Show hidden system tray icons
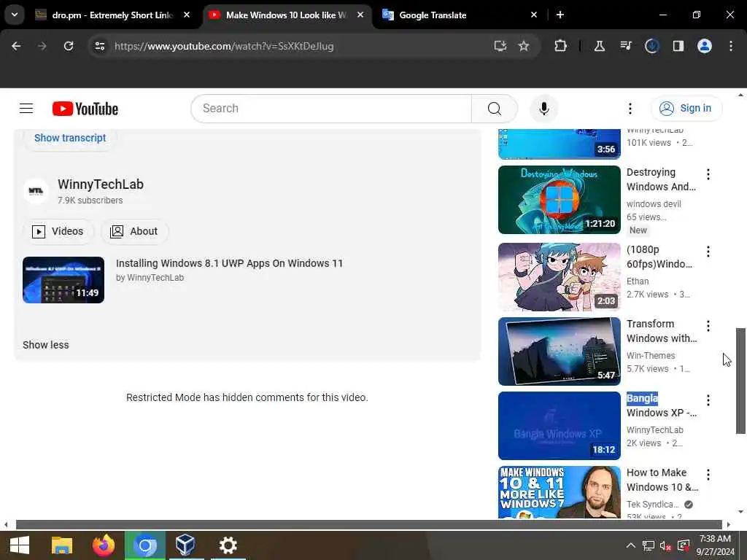 [630, 545]
